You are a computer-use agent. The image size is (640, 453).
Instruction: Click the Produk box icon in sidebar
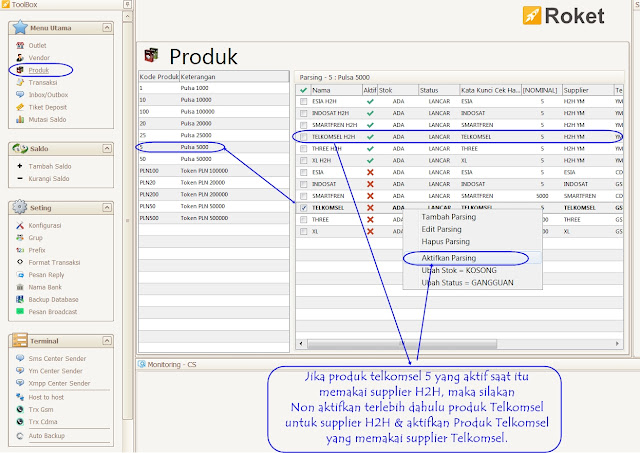click(x=20, y=70)
